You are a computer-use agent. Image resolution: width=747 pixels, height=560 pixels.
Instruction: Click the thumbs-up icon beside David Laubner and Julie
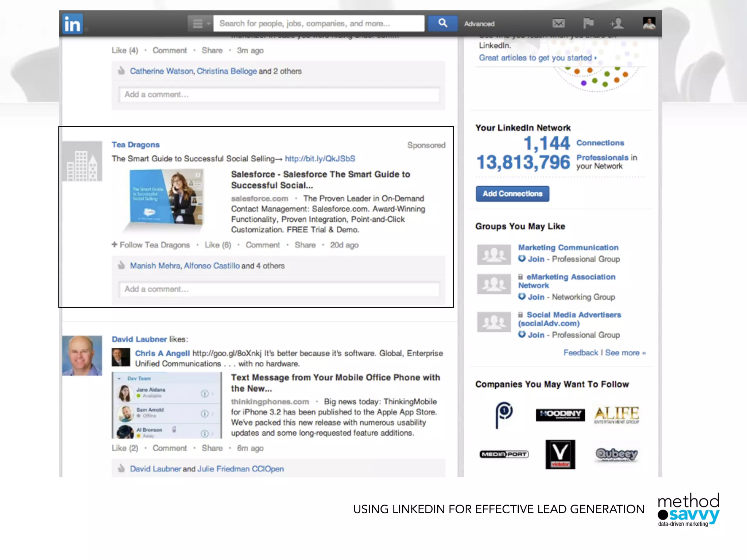121,468
